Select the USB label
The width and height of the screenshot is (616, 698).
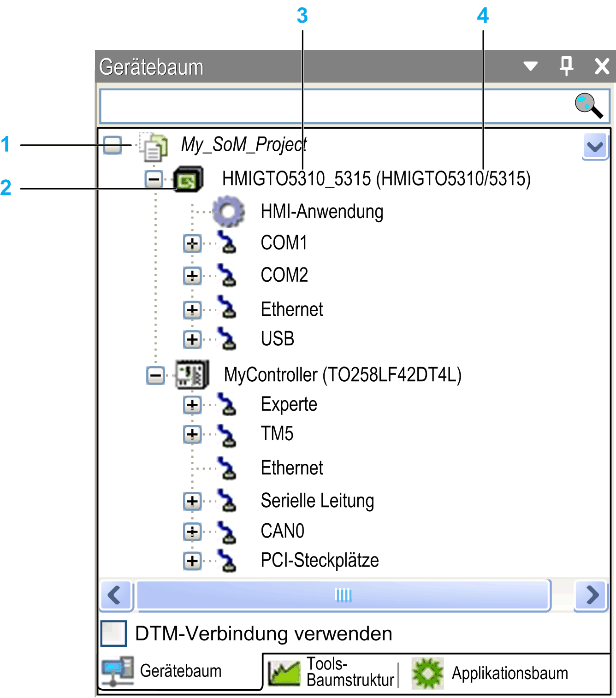(x=278, y=339)
